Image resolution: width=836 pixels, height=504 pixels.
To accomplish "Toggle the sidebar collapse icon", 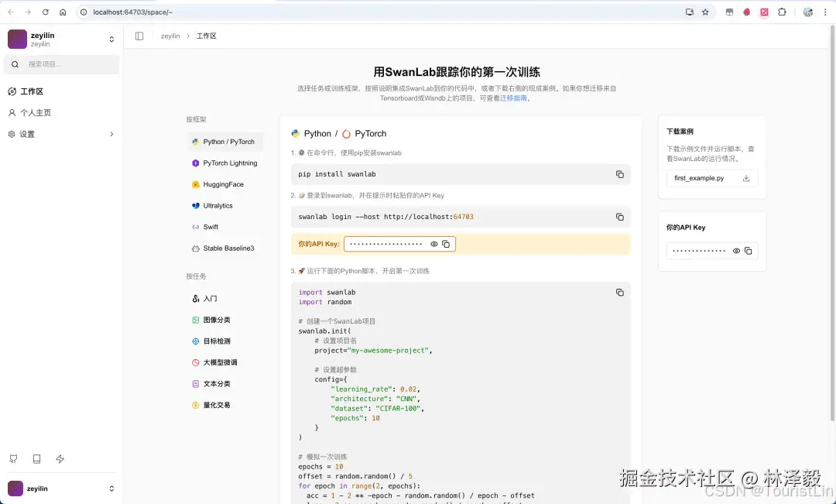I will pyautogui.click(x=139, y=36).
